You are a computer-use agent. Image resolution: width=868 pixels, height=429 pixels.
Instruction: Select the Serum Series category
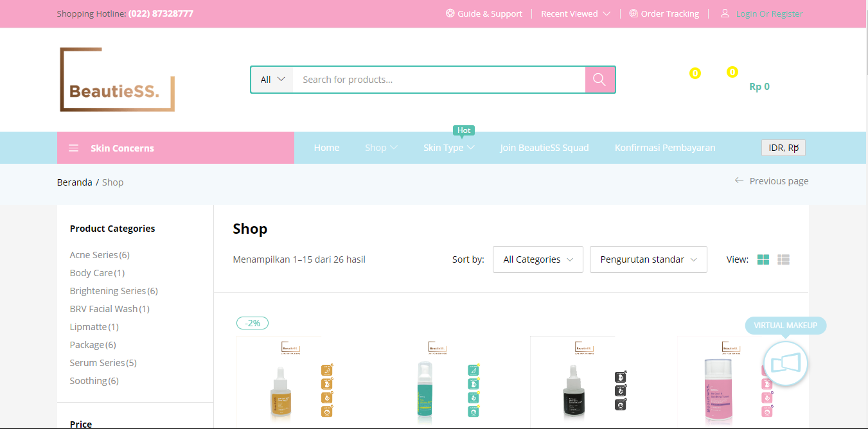tap(97, 363)
